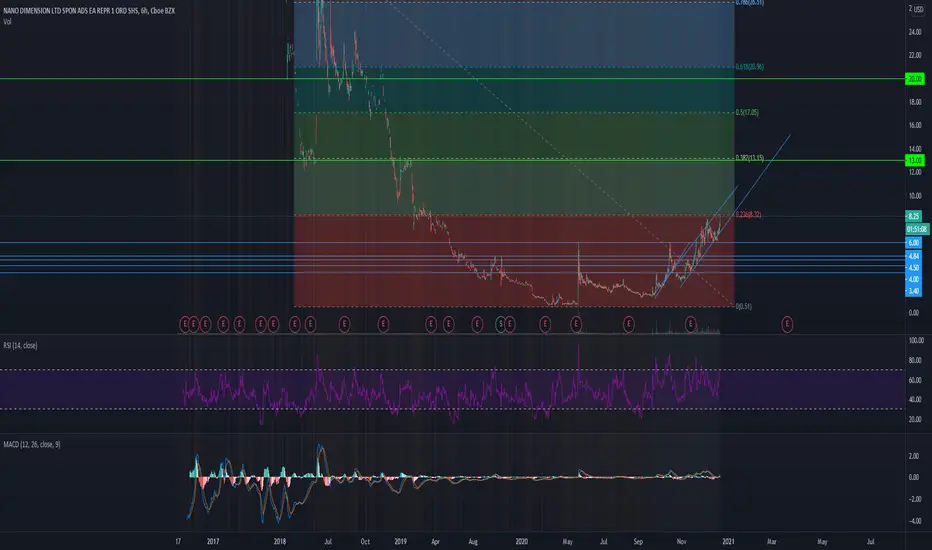Click the 2020 label on time axis
The width and height of the screenshot is (932, 550).
point(522,542)
